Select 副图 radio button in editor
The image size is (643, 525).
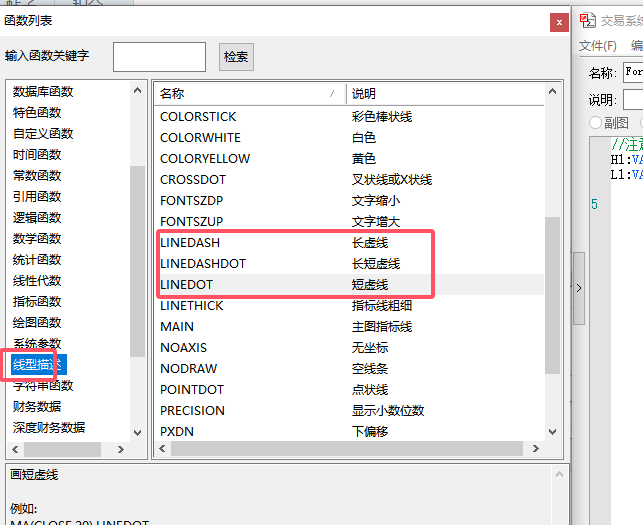tap(595, 122)
